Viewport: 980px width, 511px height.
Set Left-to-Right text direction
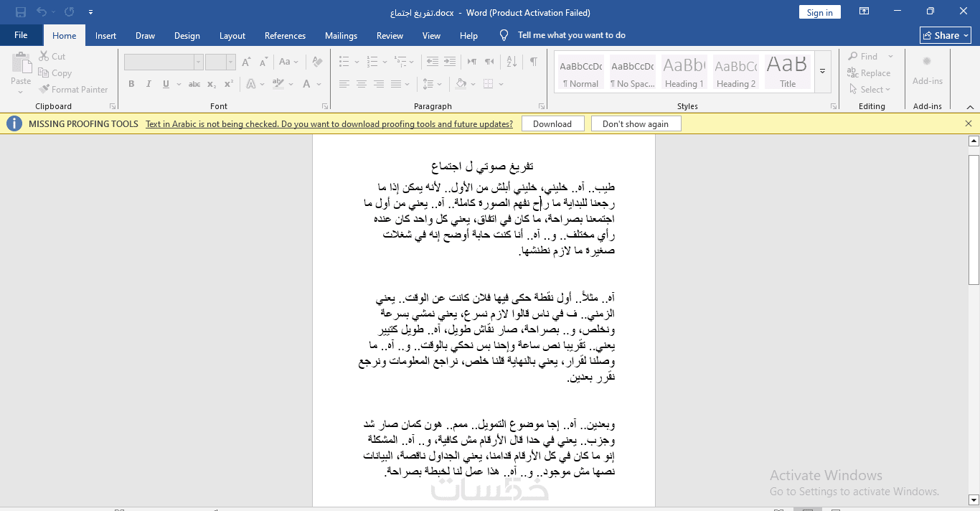471,62
